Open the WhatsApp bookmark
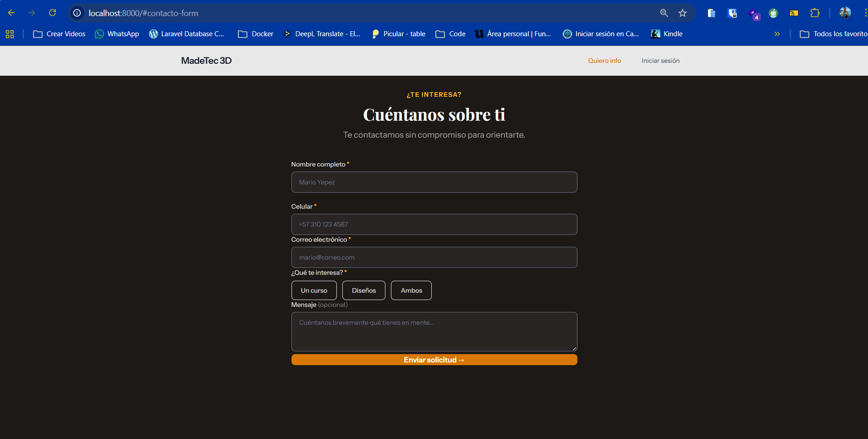The width and height of the screenshot is (868, 439). click(x=117, y=34)
